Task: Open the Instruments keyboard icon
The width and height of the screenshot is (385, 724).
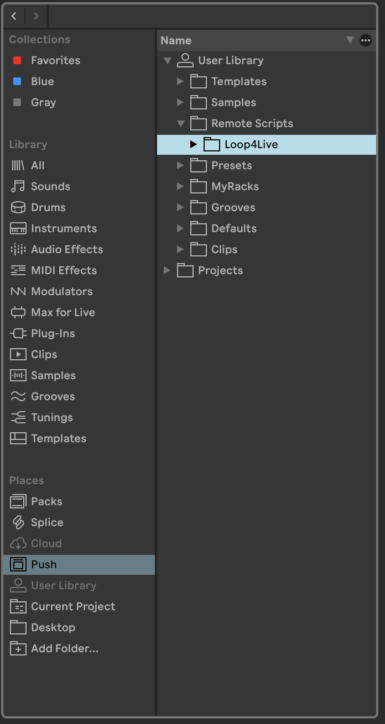Action: tap(18, 229)
